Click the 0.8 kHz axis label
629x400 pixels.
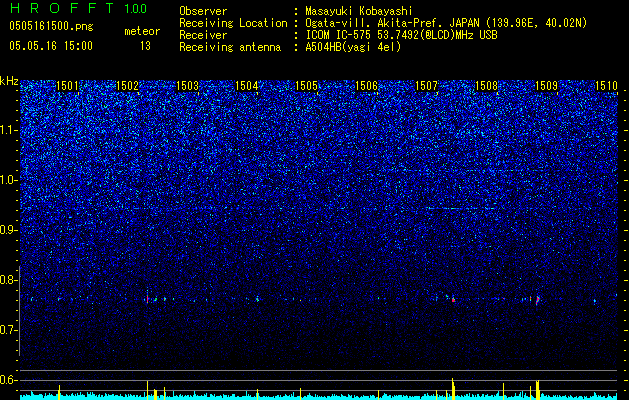9,280
